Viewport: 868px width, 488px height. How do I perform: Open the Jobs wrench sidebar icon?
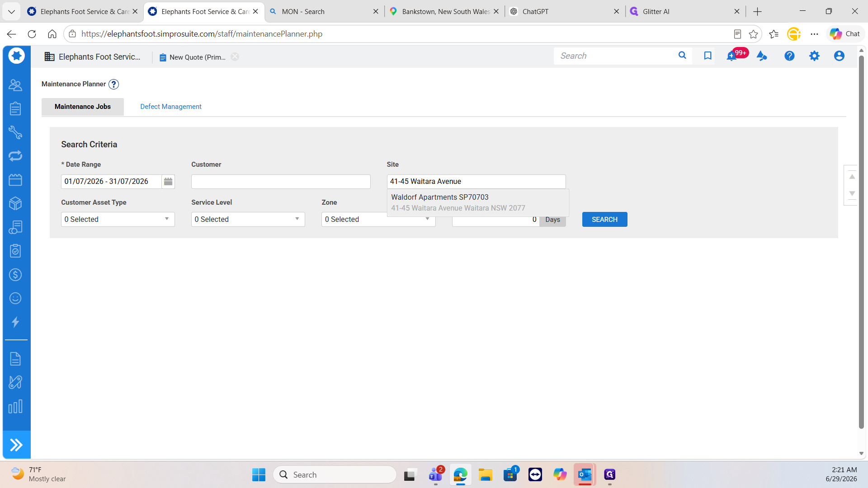(x=15, y=132)
